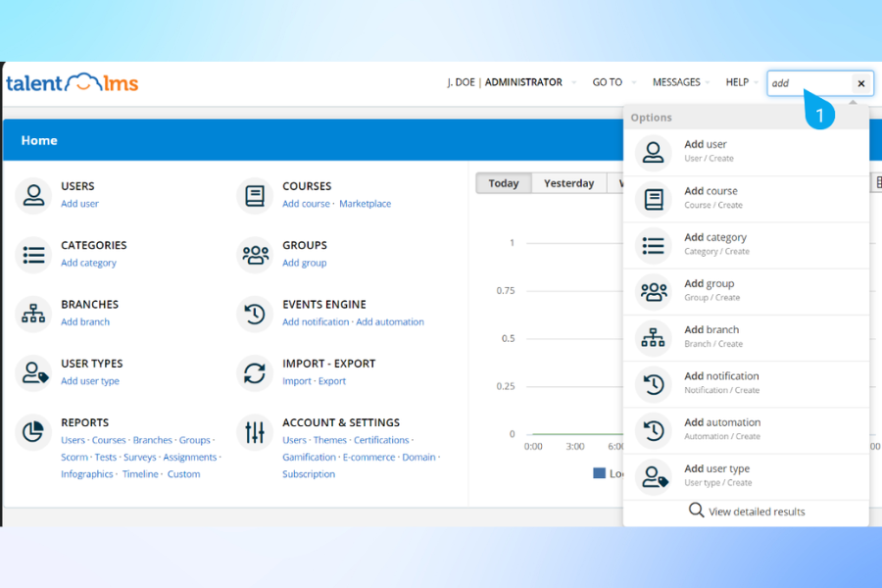Viewport: 882px width, 588px height.
Task: Open Infographics reports link
Action: tap(86, 473)
